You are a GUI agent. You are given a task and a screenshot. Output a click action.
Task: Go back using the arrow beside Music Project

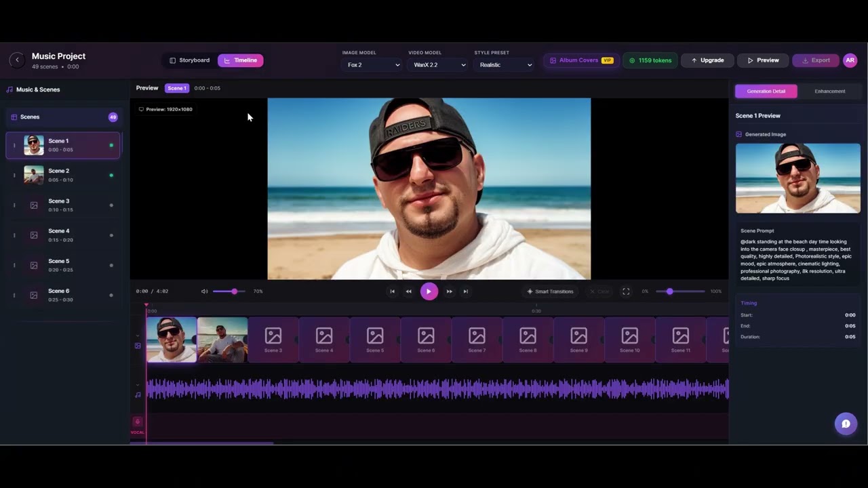pyautogui.click(x=17, y=60)
